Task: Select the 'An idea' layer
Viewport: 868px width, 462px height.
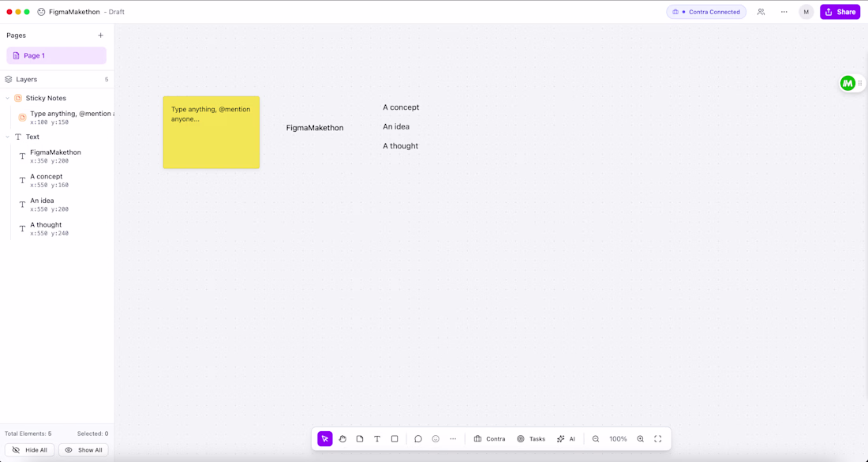Action: (62, 205)
